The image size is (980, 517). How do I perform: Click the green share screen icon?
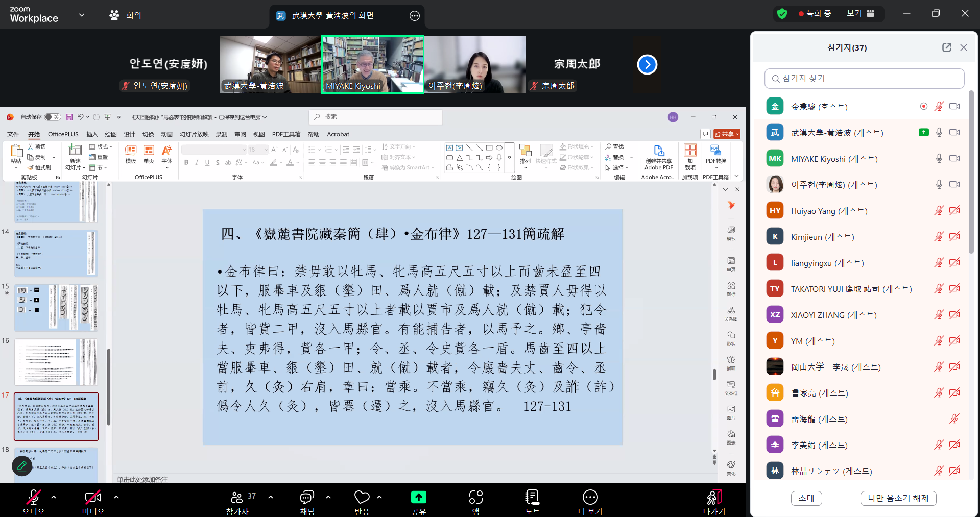(418, 497)
